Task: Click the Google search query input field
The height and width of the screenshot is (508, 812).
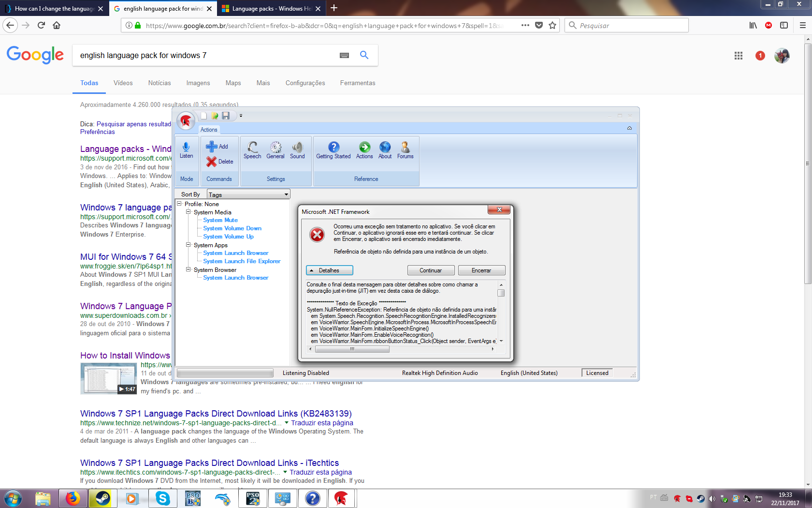Action: (x=205, y=56)
